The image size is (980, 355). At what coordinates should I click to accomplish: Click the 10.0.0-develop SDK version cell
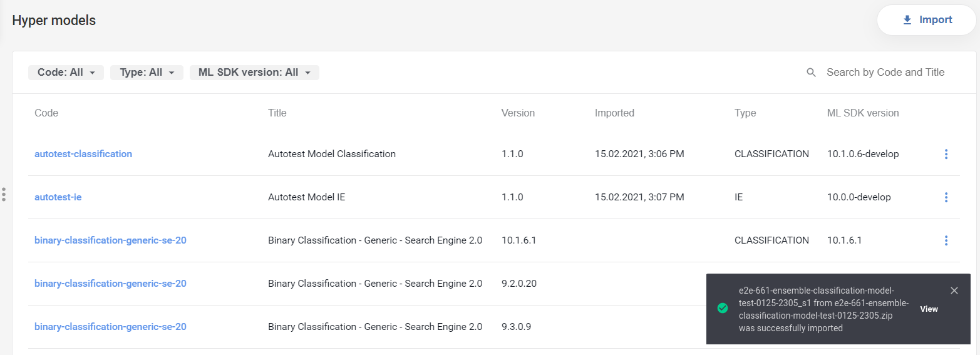click(859, 197)
